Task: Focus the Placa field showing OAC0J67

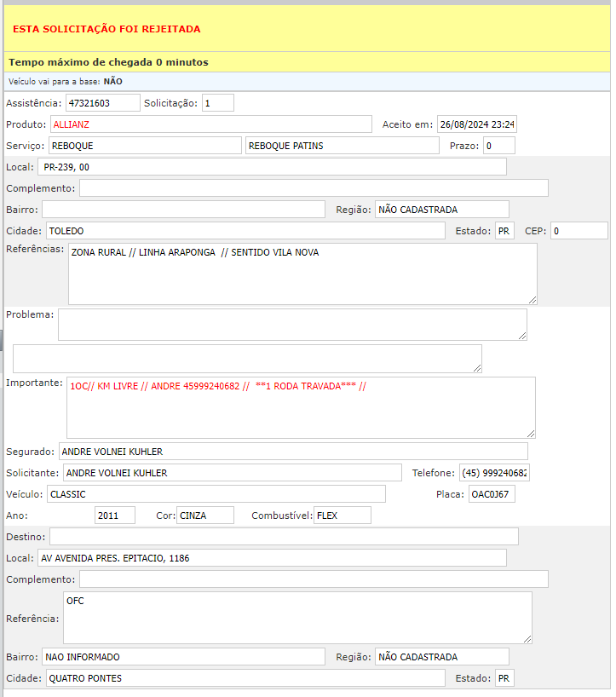Action: point(492,494)
